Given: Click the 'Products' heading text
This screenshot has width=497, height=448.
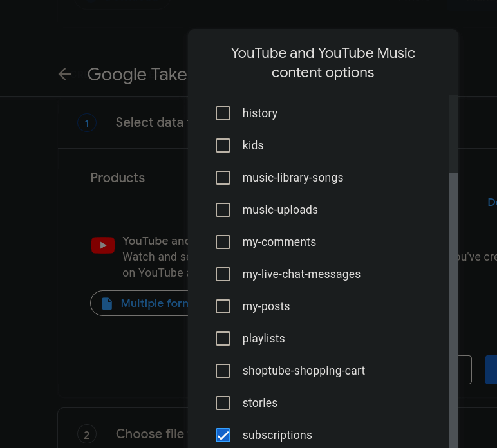Looking at the screenshot, I should click(118, 178).
